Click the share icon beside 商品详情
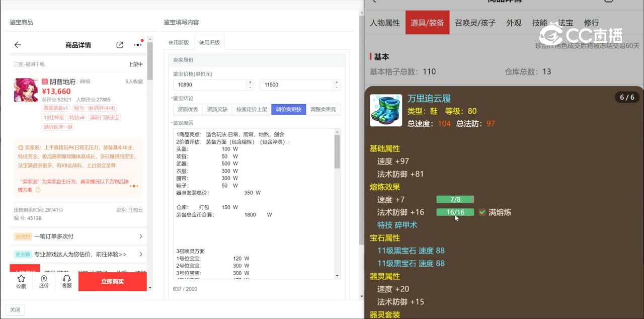 (x=120, y=45)
